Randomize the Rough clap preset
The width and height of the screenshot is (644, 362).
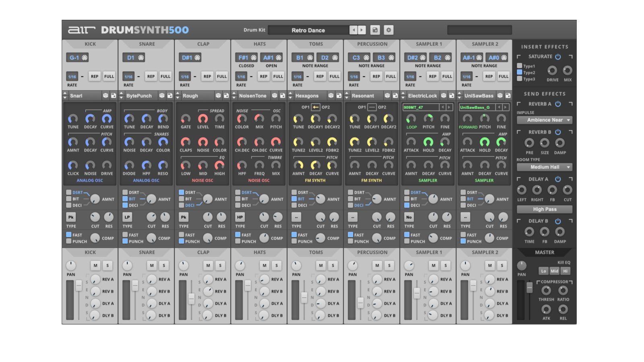219,96
